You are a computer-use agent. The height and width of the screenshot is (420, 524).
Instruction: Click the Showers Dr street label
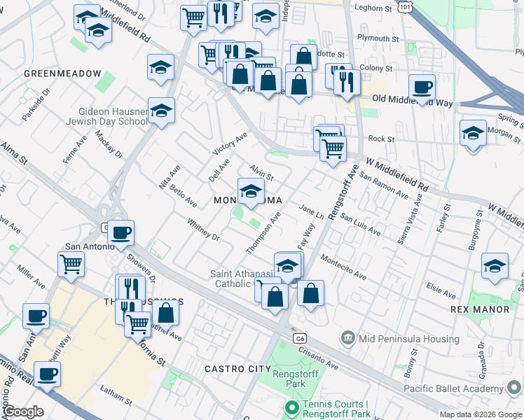pos(141,268)
